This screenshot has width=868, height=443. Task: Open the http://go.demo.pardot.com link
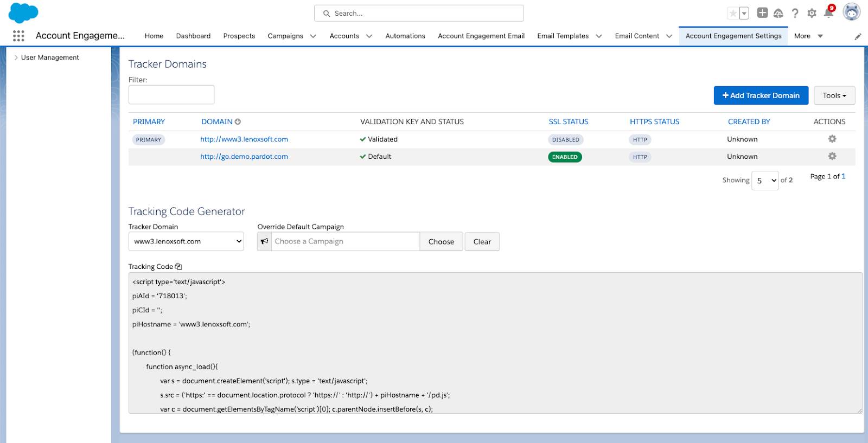244,157
